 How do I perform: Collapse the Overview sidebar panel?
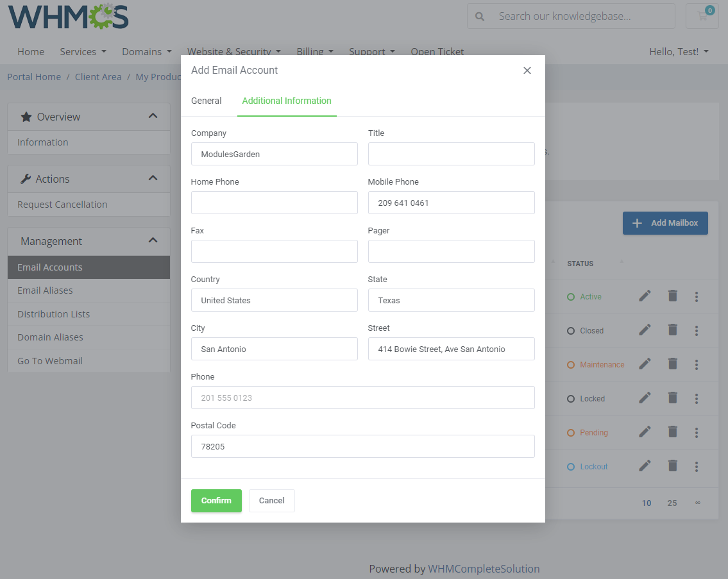point(153,116)
